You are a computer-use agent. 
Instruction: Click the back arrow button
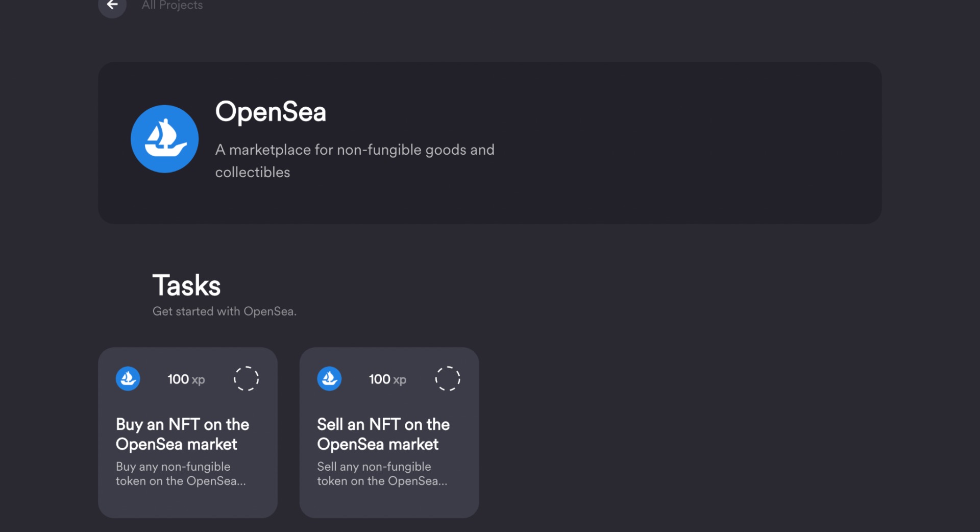112,5
